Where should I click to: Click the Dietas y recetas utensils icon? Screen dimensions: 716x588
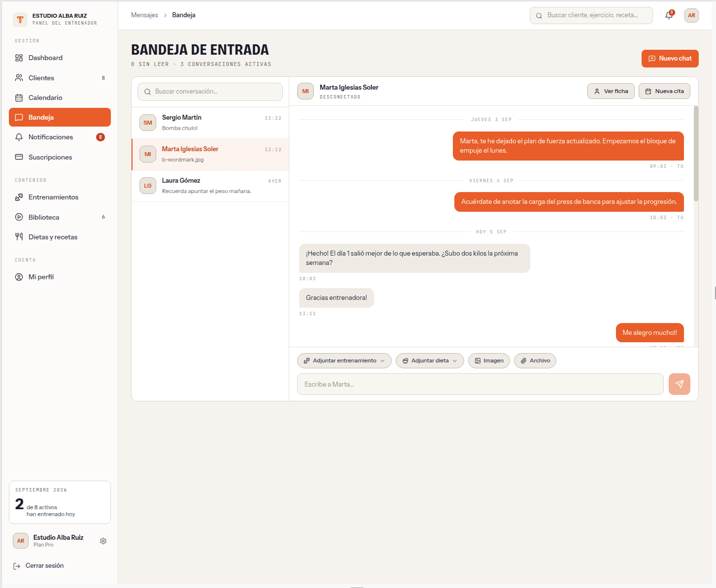[19, 237]
